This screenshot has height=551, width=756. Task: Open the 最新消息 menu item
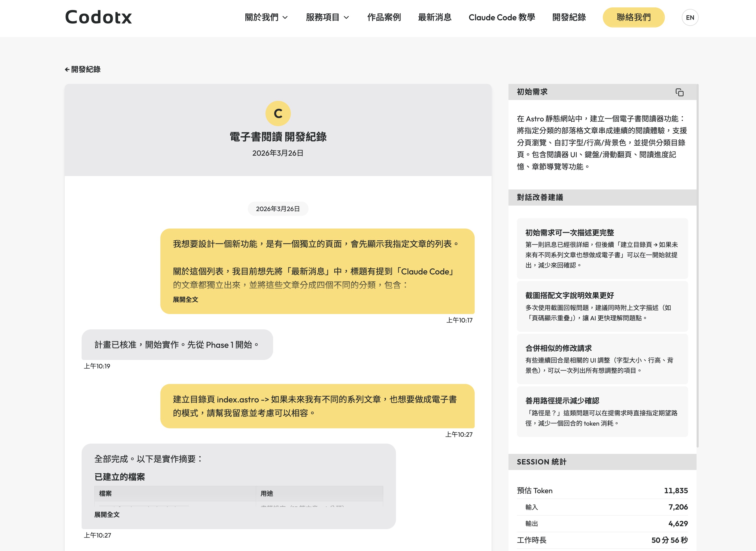click(x=434, y=17)
